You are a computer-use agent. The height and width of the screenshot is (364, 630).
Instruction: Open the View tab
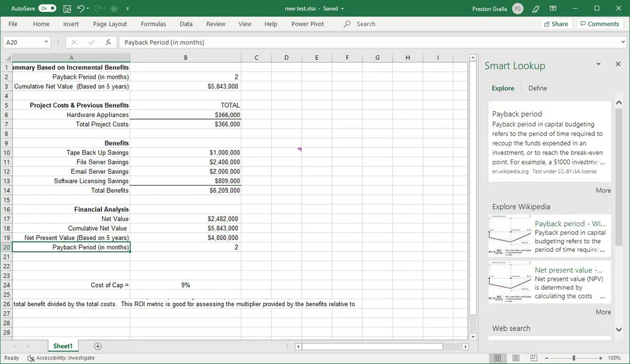tap(244, 24)
